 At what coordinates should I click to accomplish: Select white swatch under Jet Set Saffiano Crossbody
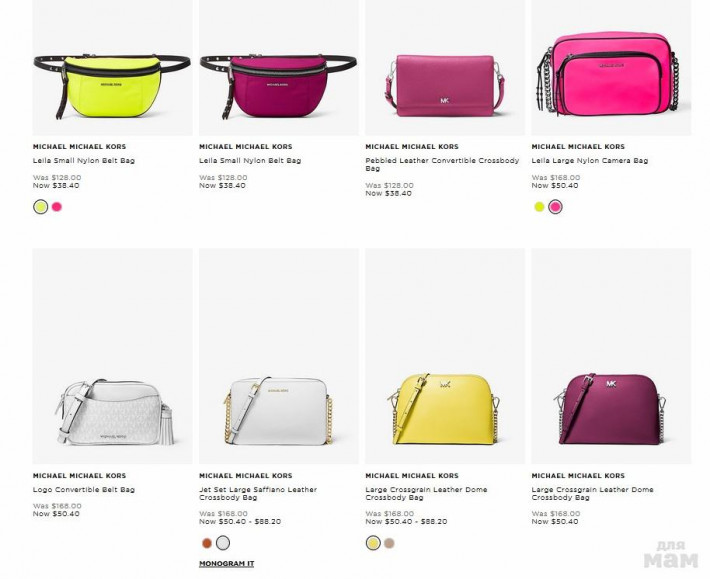(223, 543)
